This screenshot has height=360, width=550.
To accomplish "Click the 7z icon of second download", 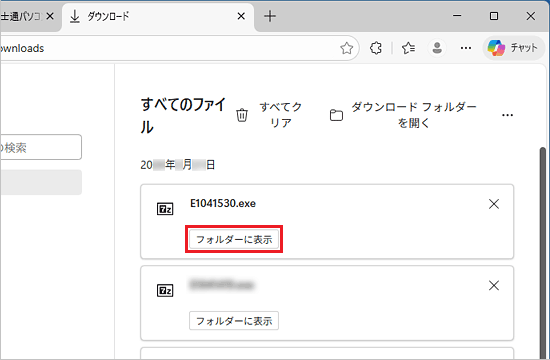I will pos(165,291).
